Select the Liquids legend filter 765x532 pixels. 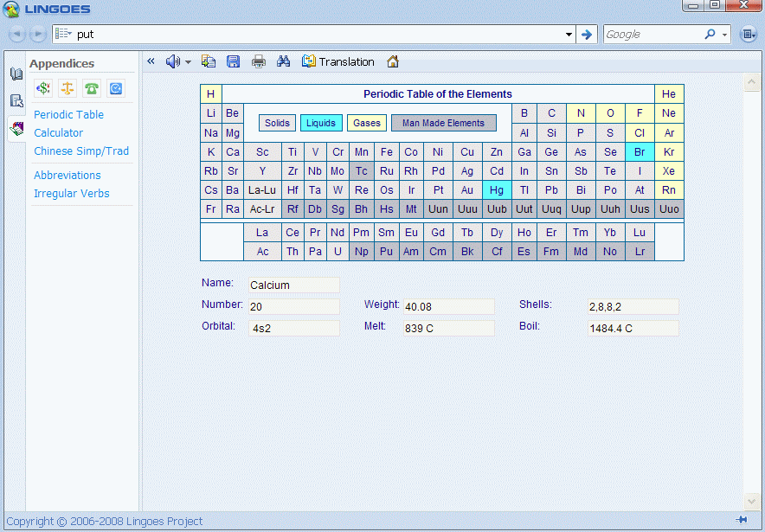coord(320,123)
